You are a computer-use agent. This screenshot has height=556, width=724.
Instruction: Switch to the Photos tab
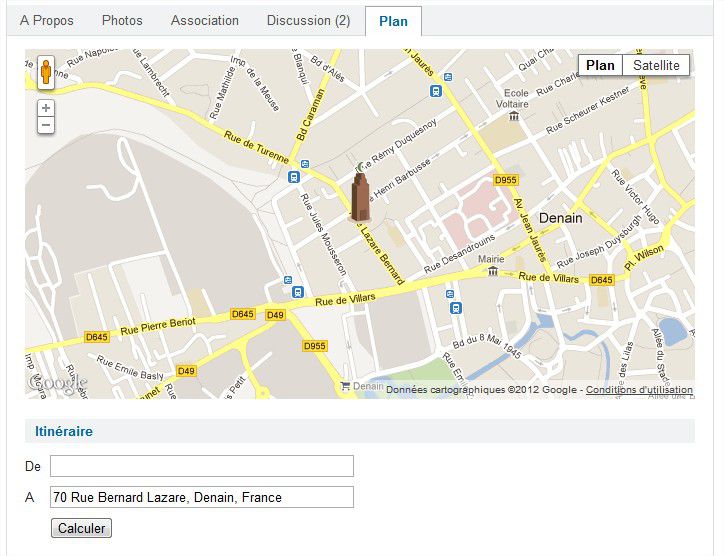click(122, 20)
